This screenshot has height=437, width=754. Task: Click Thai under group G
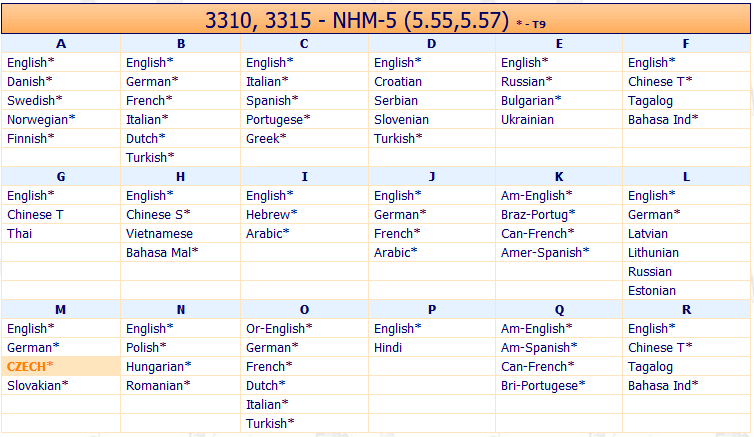pos(19,234)
